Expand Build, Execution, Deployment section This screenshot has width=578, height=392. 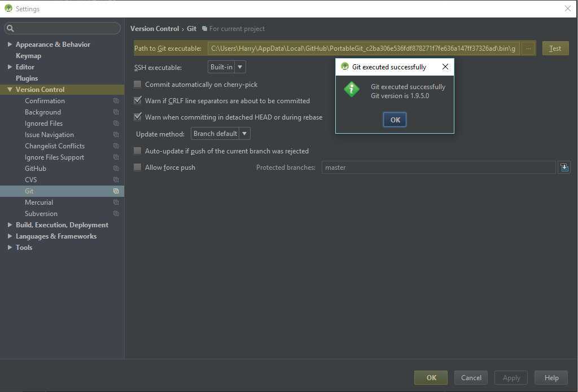tap(10, 224)
